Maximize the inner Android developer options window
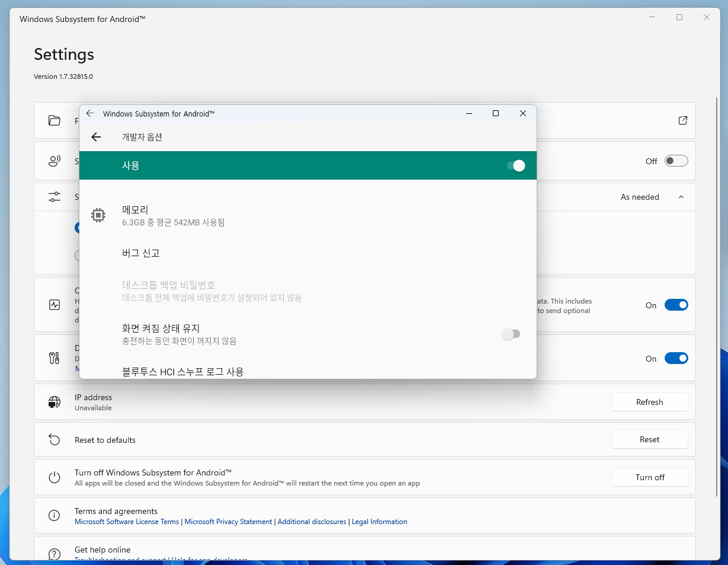The height and width of the screenshot is (565, 728). pyautogui.click(x=496, y=113)
